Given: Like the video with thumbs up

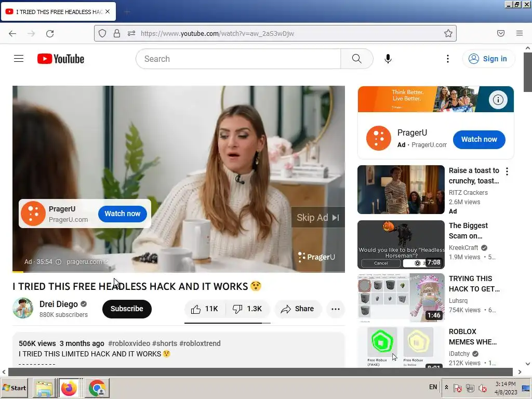Looking at the screenshot, I should [x=205, y=309].
